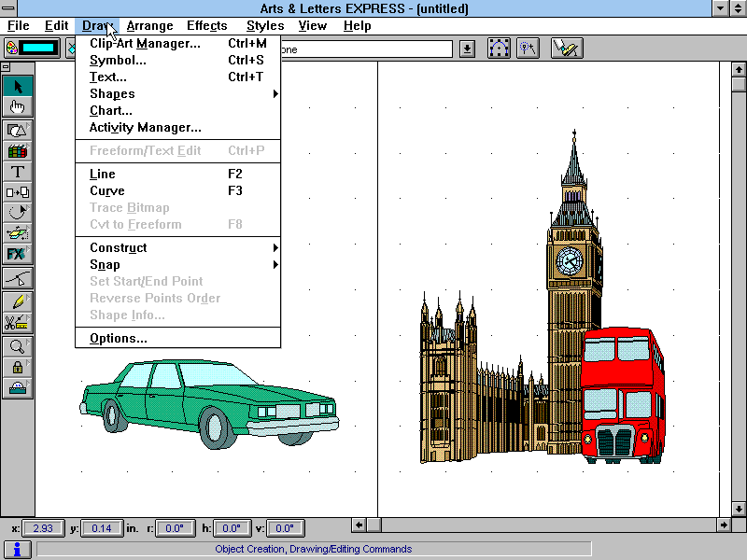Click the point-select magnifier toolbar icon

coord(528,49)
